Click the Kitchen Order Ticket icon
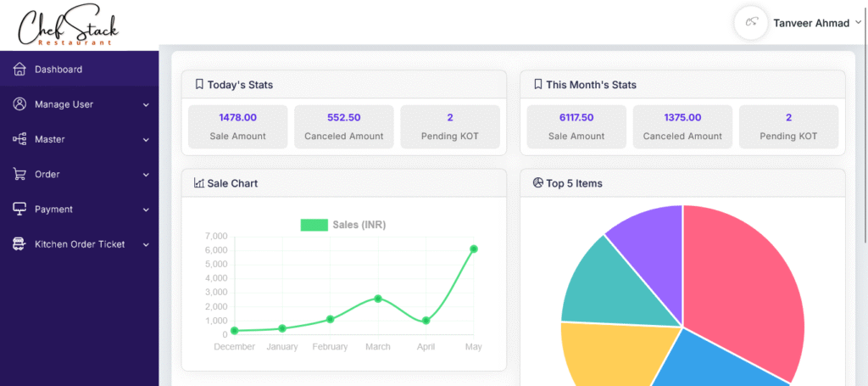 pos(19,244)
